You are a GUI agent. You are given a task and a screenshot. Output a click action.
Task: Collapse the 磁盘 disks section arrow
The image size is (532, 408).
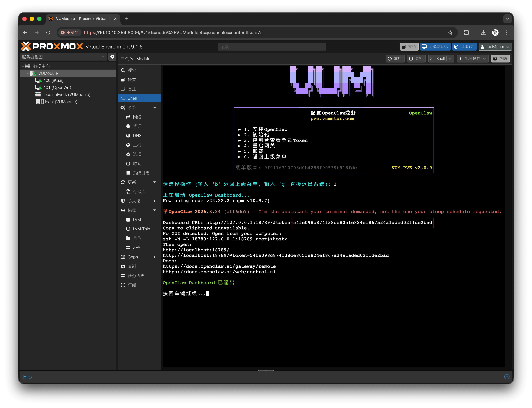[x=155, y=210]
